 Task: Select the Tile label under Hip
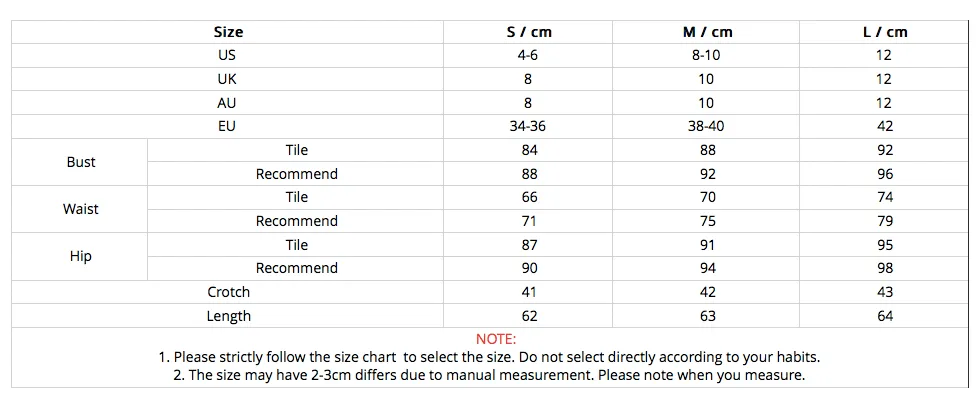(296, 245)
